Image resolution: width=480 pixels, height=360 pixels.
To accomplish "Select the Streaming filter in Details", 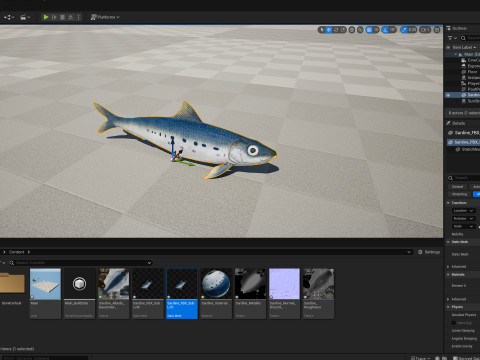I will click(459, 194).
